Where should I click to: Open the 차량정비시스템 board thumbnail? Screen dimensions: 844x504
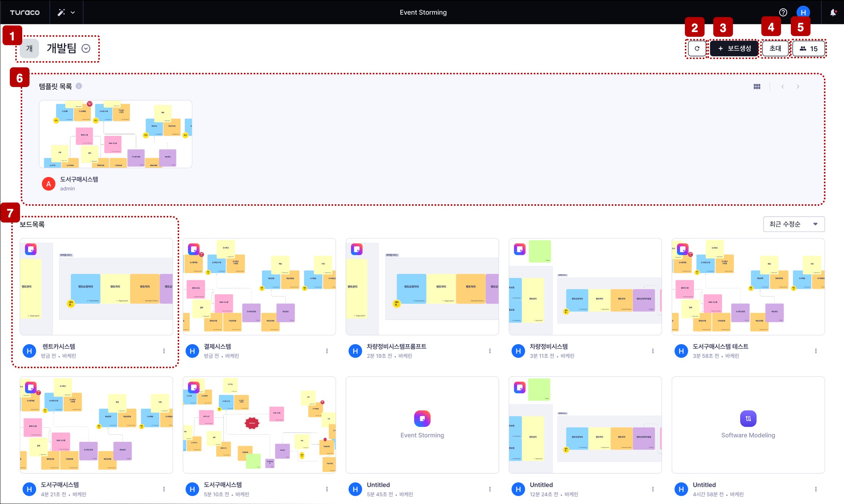(x=585, y=287)
